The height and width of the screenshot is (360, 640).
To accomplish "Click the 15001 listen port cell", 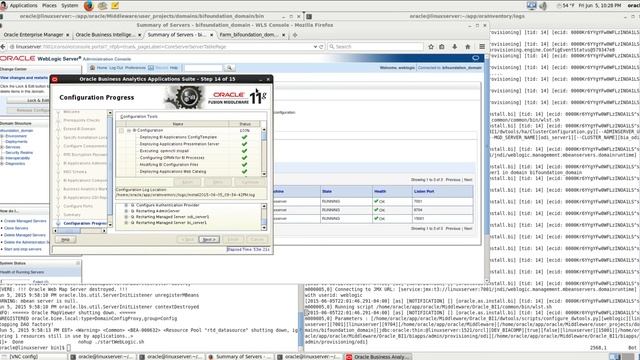I will (x=443, y=219).
